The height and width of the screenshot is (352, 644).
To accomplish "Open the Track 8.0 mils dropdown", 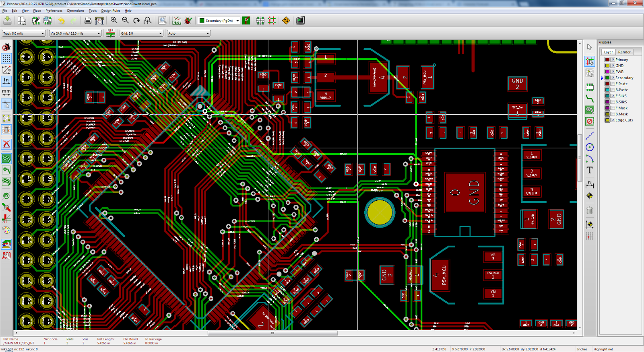I will 24,33.
